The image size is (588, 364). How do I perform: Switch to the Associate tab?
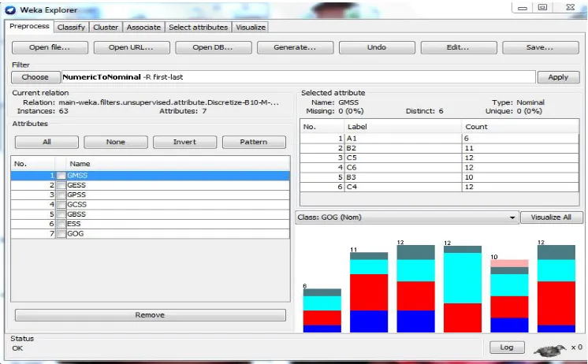point(143,28)
